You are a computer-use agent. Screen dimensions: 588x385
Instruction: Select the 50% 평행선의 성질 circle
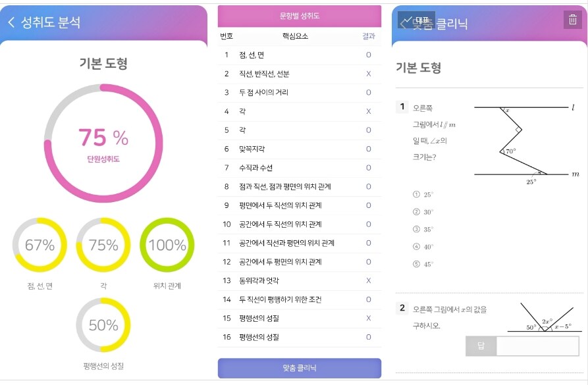(103, 325)
